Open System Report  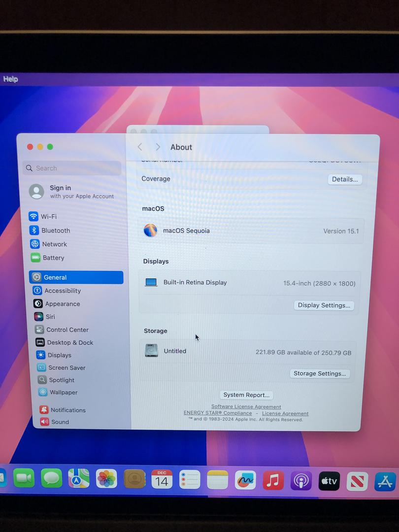point(246,395)
